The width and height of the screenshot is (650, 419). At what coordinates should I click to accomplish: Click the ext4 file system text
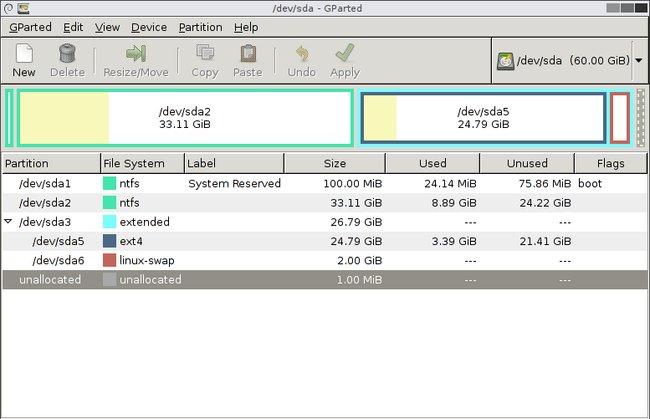pyautogui.click(x=131, y=241)
